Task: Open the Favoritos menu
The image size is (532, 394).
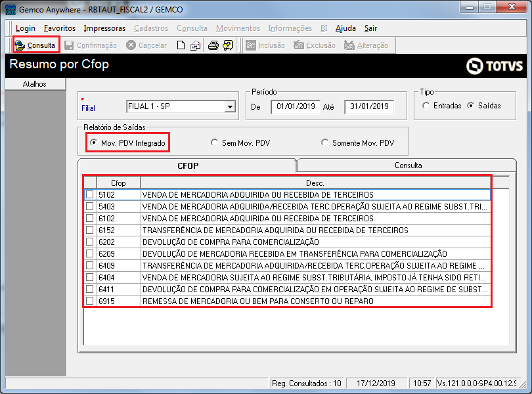Action: point(60,28)
